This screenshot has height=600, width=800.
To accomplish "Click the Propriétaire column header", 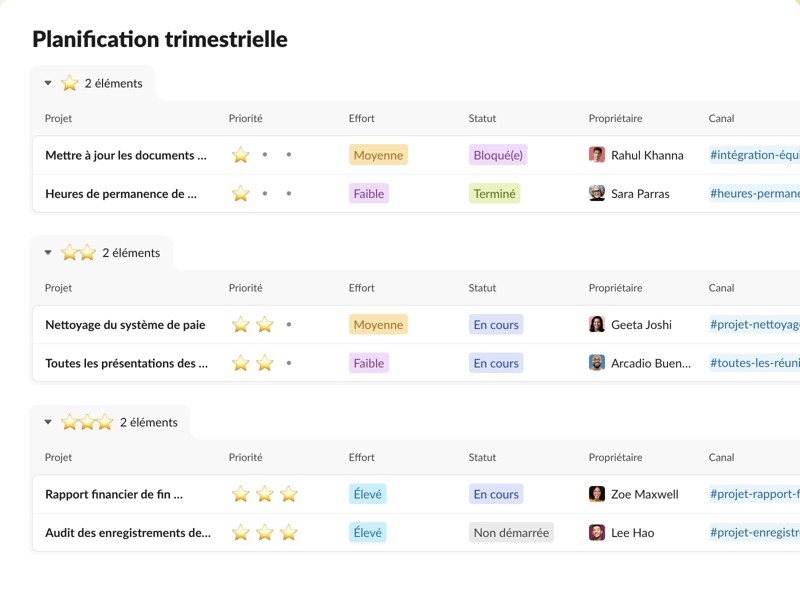I will pos(616,118).
